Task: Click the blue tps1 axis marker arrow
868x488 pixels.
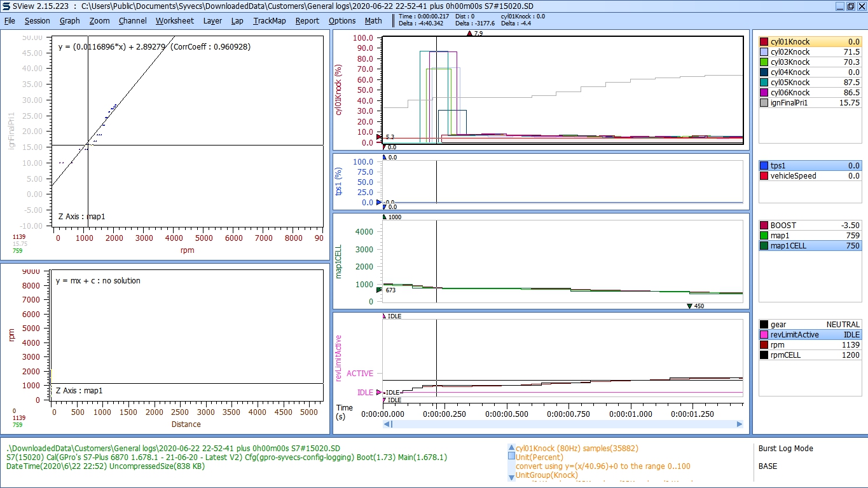Action: pos(379,203)
